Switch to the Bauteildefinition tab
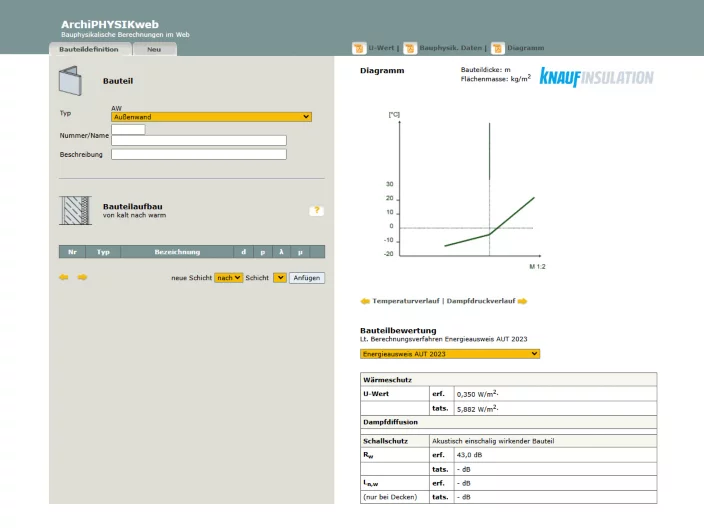 click(x=88, y=49)
